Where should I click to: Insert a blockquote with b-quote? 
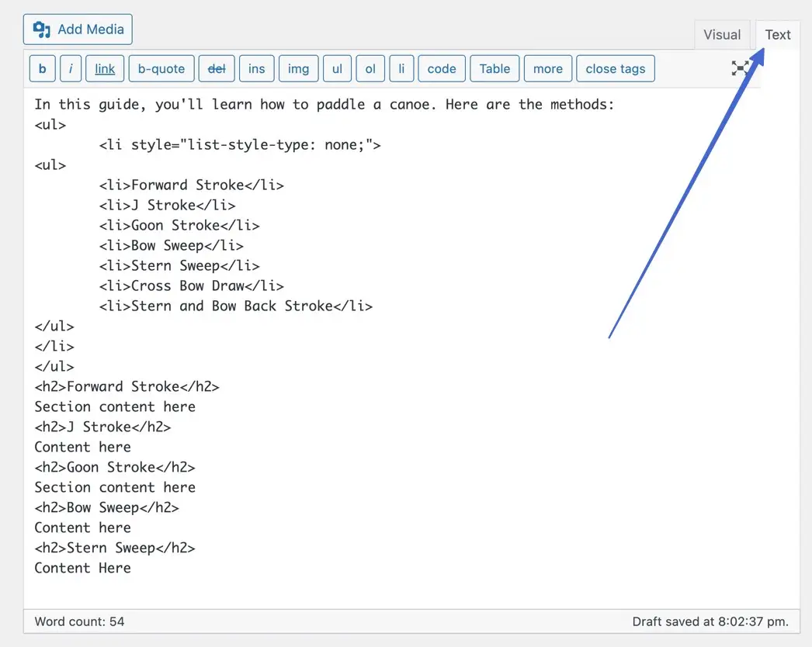(x=161, y=68)
